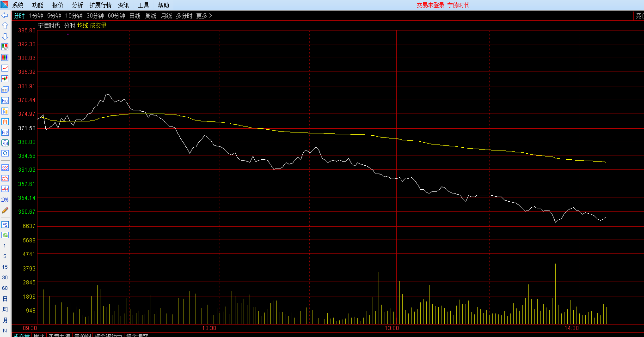Open the 分析 menu

(78, 5)
